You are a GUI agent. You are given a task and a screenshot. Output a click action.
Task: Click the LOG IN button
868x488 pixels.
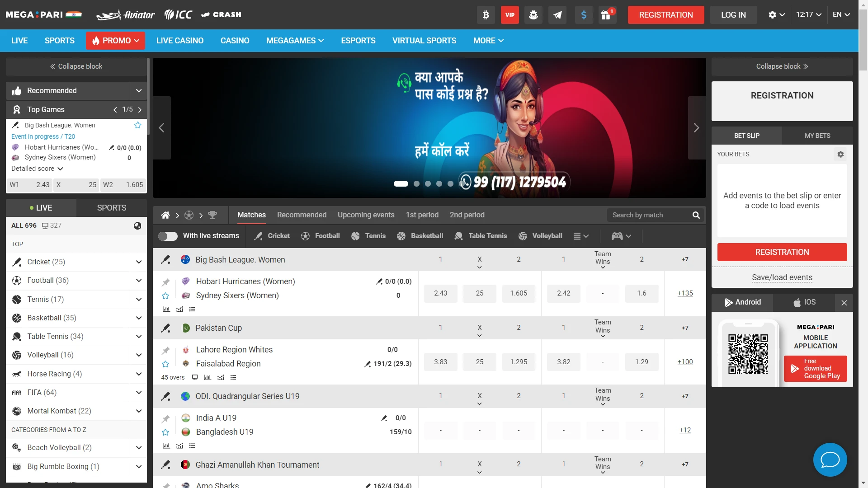point(733,15)
